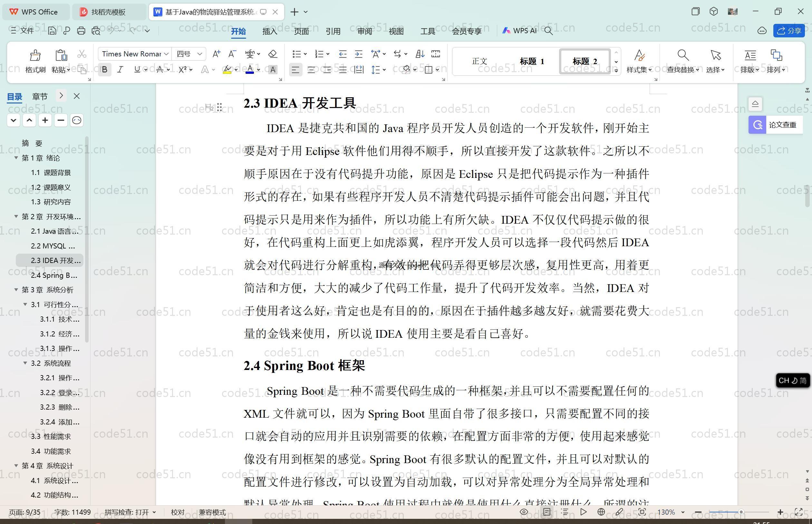Click the zoom slider handle

tap(741, 512)
